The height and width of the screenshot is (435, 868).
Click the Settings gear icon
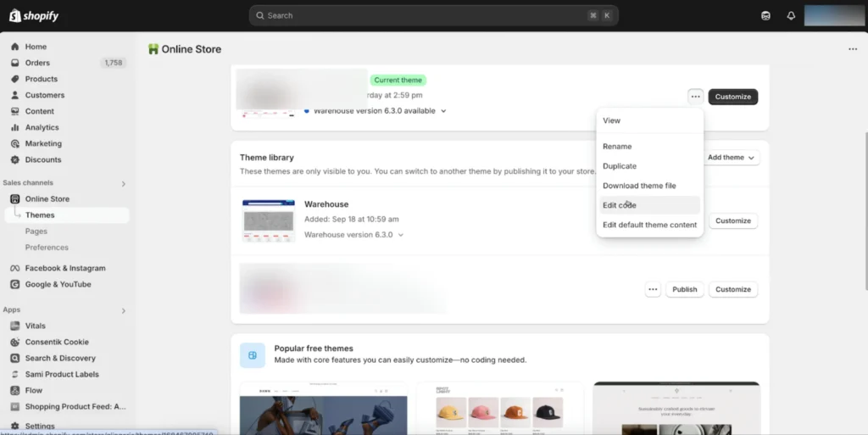click(x=15, y=426)
